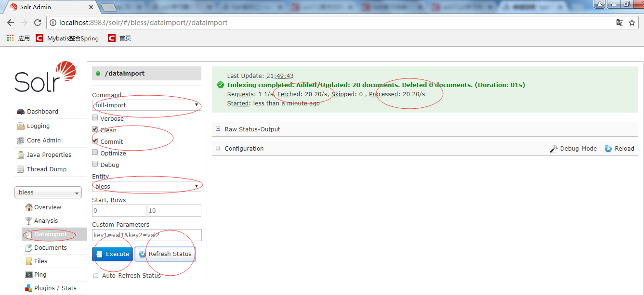Open the Mybatis整合Spring bookmark
This screenshot has width=644, height=295.
pyautogui.click(x=67, y=38)
